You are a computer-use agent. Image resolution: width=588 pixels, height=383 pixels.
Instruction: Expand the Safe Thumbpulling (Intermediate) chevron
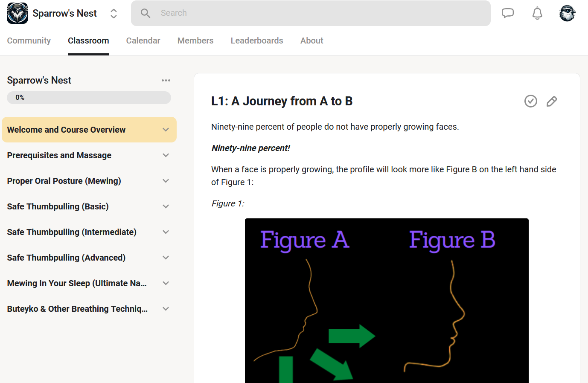tap(166, 232)
